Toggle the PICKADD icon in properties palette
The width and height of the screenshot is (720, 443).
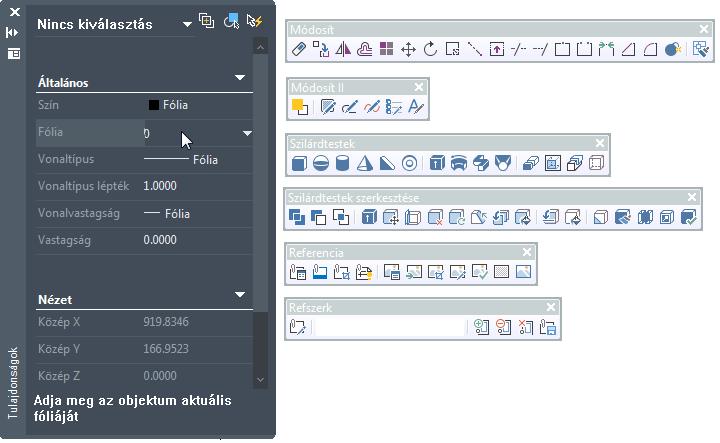click(x=207, y=21)
